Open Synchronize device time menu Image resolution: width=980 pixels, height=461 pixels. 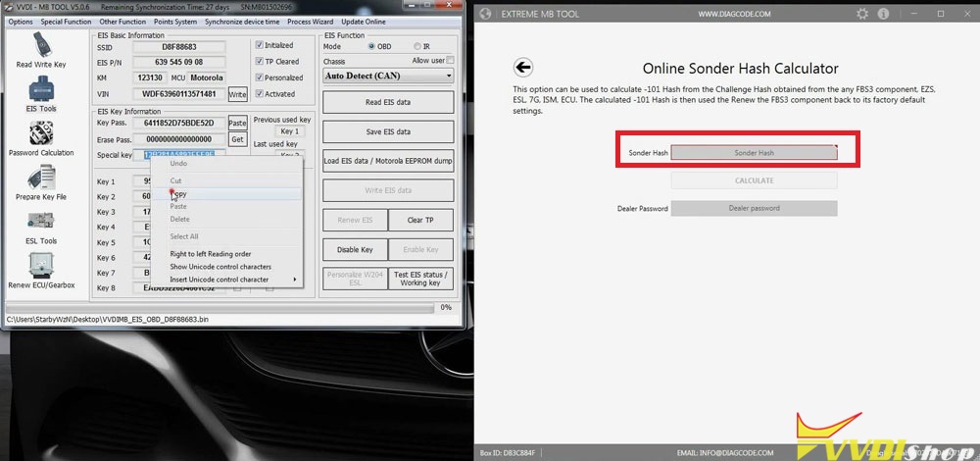pos(242,22)
